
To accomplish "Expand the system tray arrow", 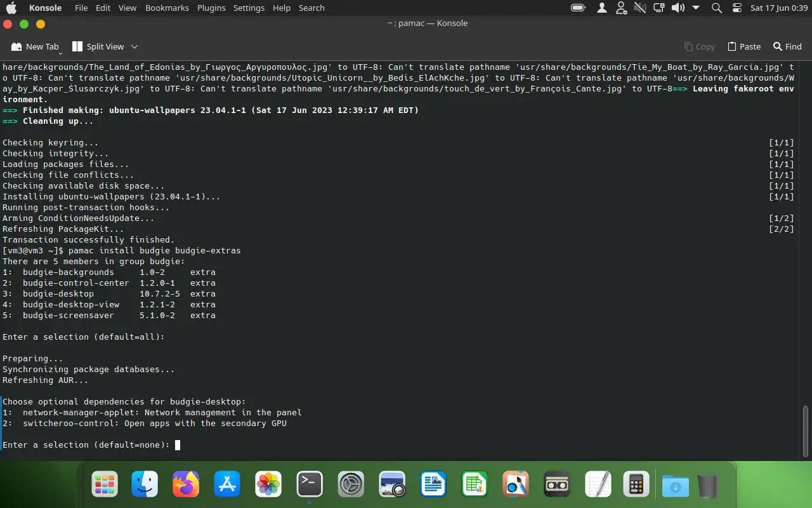I will (x=696, y=8).
